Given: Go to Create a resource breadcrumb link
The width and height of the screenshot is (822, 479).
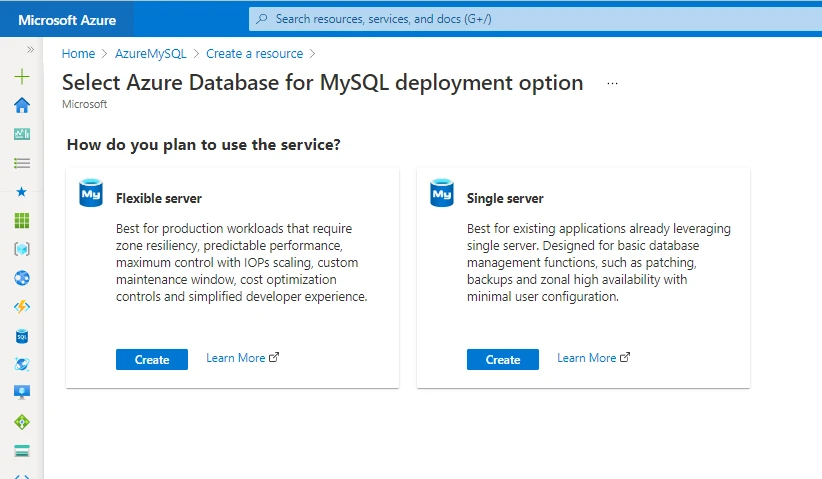Looking at the screenshot, I should point(254,53).
